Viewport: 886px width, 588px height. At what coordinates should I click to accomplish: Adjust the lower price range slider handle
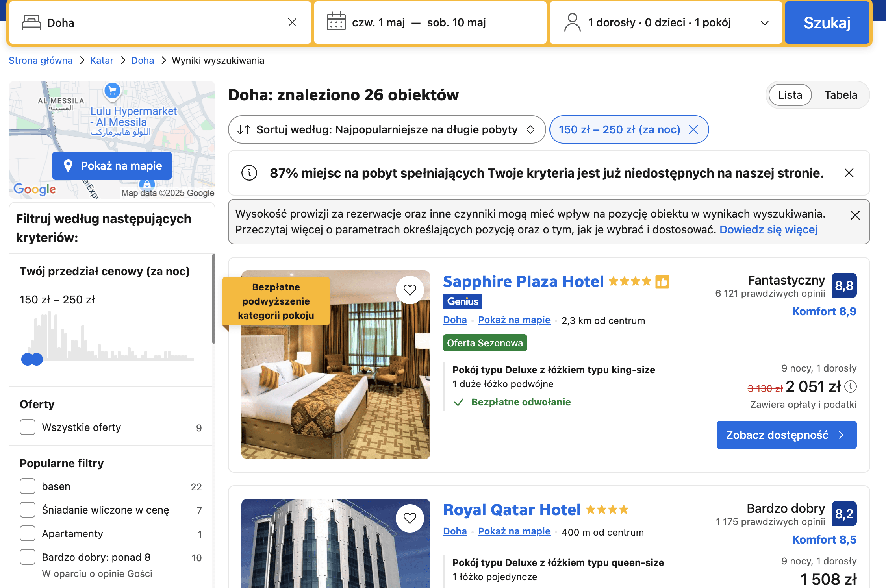pyautogui.click(x=28, y=359)
